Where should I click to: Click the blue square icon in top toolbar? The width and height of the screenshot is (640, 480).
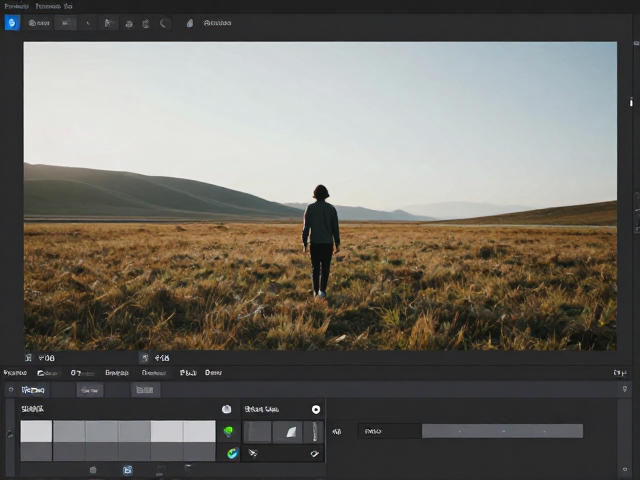click(12, 23)
